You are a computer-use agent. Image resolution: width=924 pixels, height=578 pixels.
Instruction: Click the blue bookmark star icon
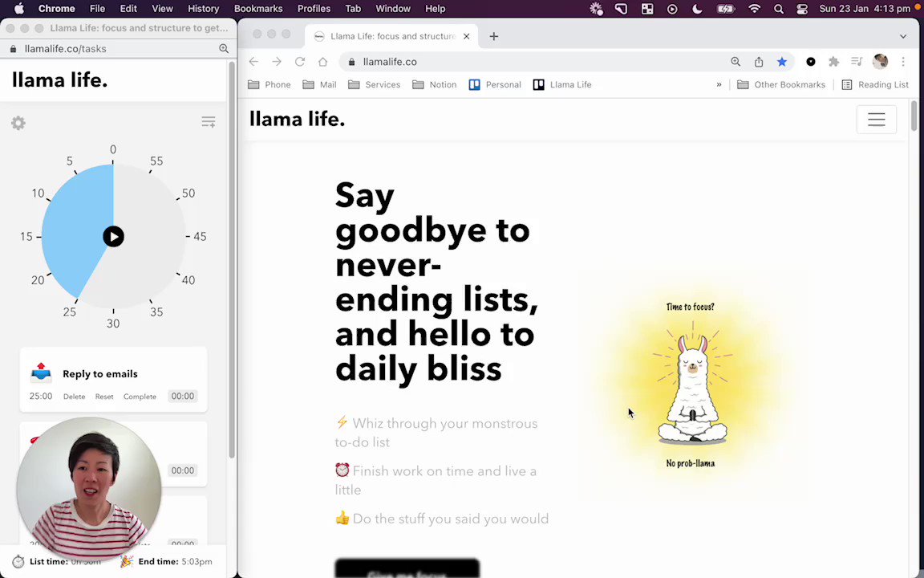tap(781, 61)
